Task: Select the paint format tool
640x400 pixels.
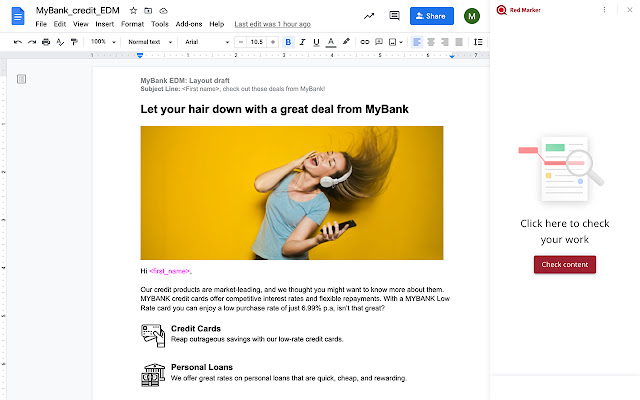Action: [x=74, y=42]
